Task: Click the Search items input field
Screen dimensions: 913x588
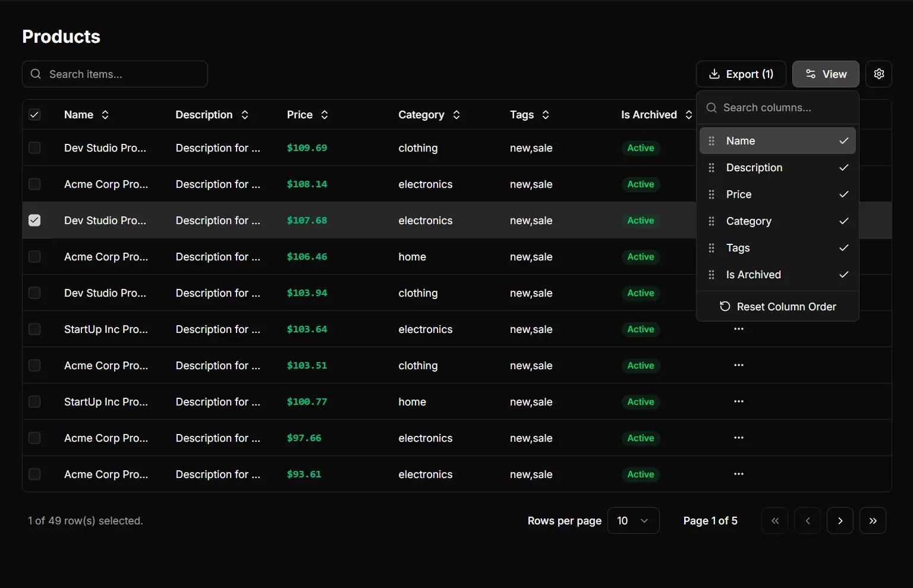Action: click(115, 74)
